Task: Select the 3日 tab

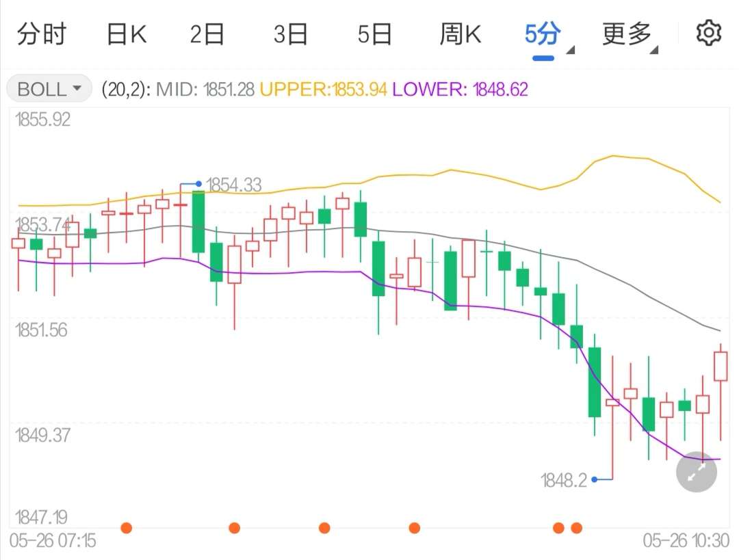Action: coord(290,34)
